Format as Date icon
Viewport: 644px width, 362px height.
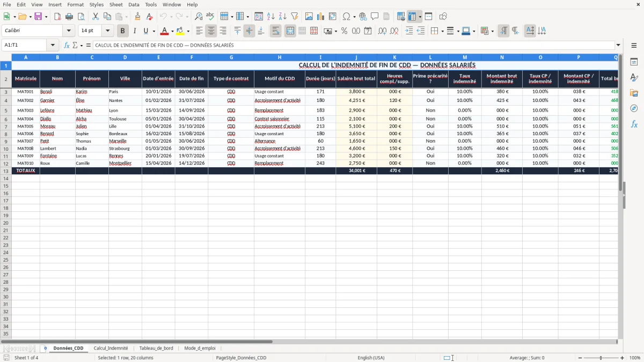[x=368, y=31]
